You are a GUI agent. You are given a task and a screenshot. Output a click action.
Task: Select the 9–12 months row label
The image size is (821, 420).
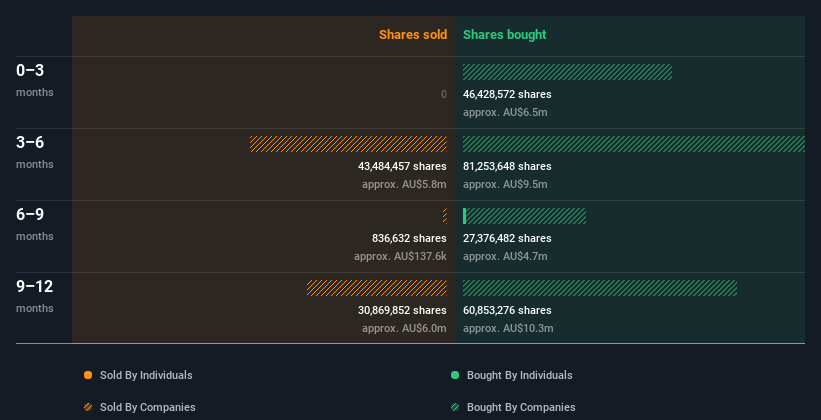35,296
